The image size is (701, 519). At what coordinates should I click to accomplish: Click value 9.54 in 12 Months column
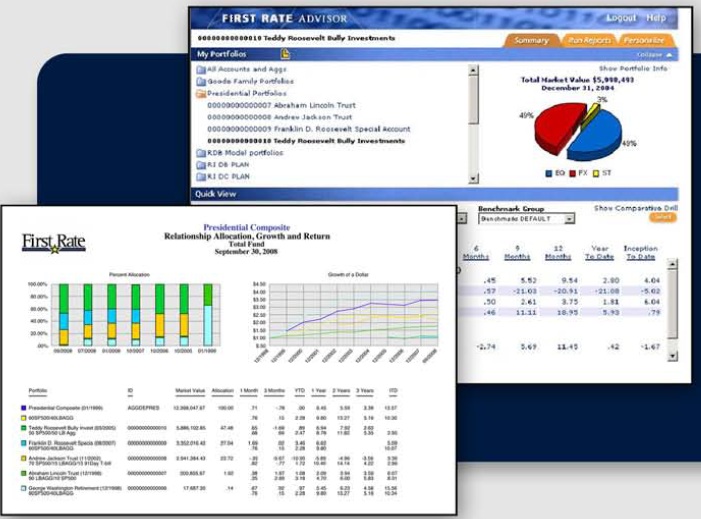pos(568,281)
